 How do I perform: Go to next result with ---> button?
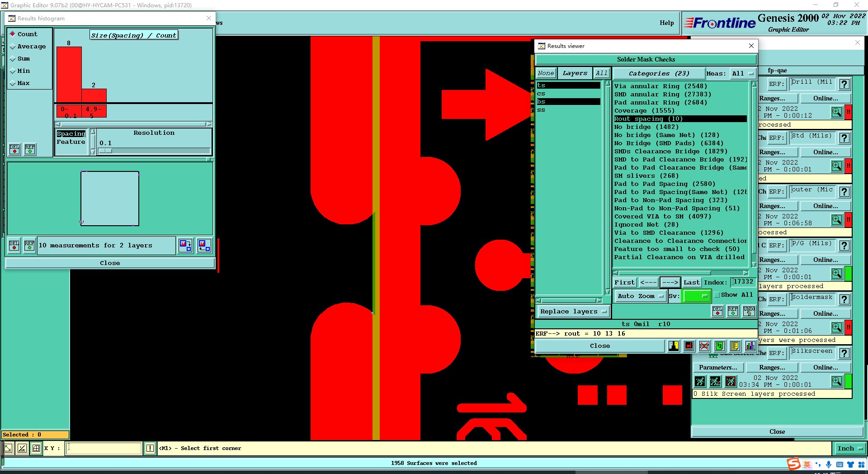(x=670, y=283)
